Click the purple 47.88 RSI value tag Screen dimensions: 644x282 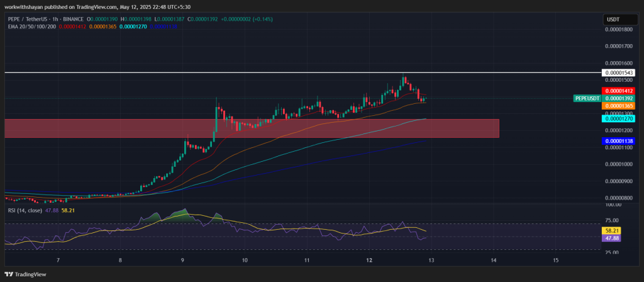[612, 239]
